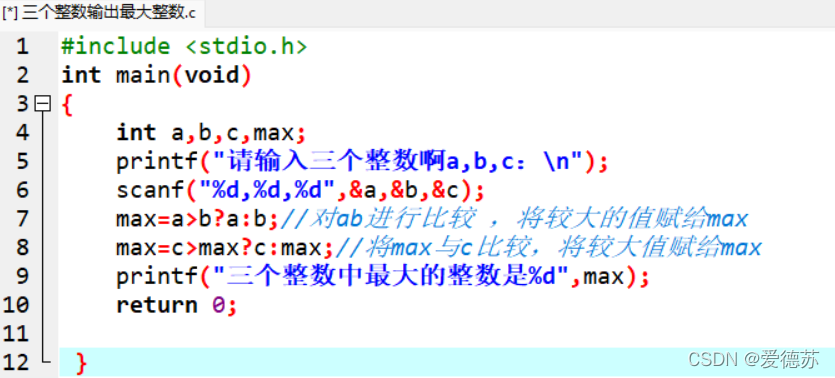835x378 pixels.
Task: Click line number 8 in the gutter
Action: tap(22, 248)
